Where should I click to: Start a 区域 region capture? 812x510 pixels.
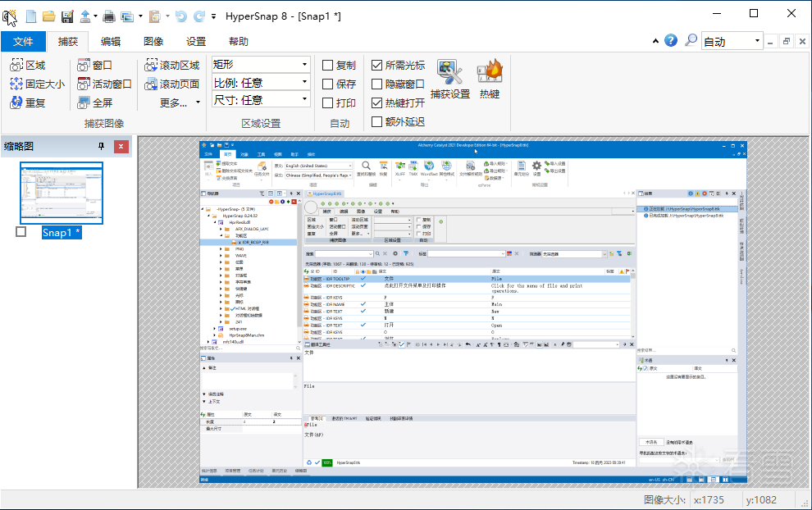point(27,66)
